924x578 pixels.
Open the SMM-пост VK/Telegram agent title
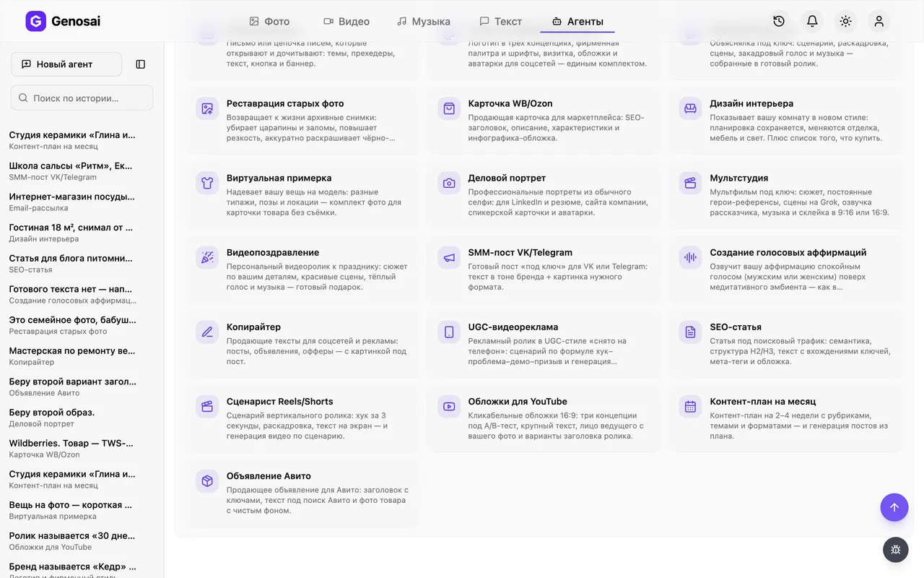[520, 252]
